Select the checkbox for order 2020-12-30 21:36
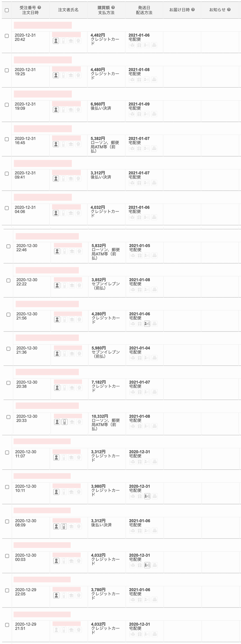Viewport: 241px width, 644px height. coord(8,349)
